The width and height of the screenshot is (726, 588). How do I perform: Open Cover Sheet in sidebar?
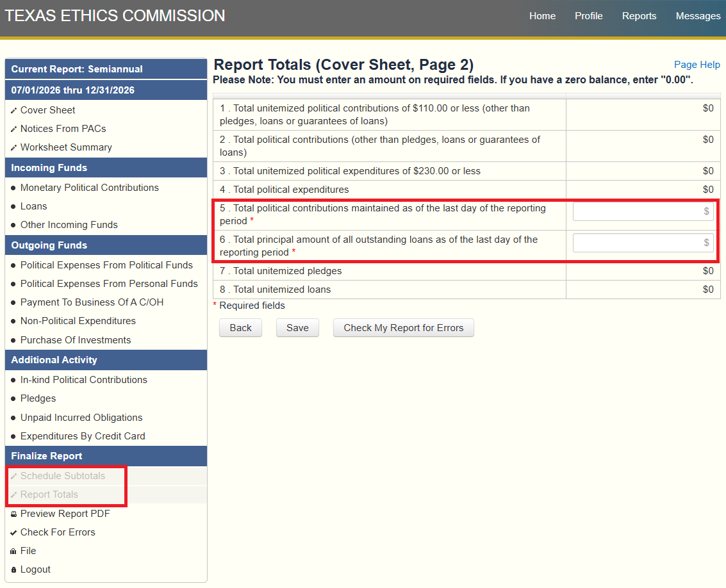pyautogui.click(x=47, y=110)
